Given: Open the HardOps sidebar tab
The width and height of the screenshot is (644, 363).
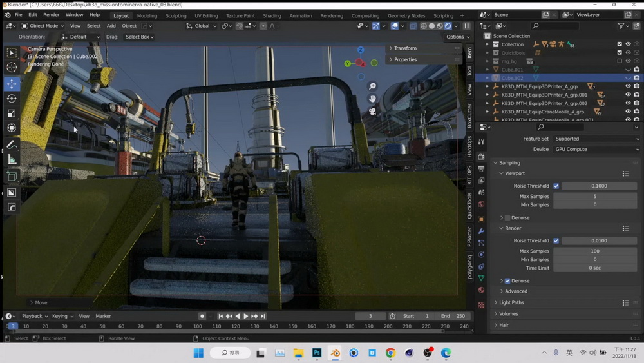Looking at the screenshot, I should 469,146.
